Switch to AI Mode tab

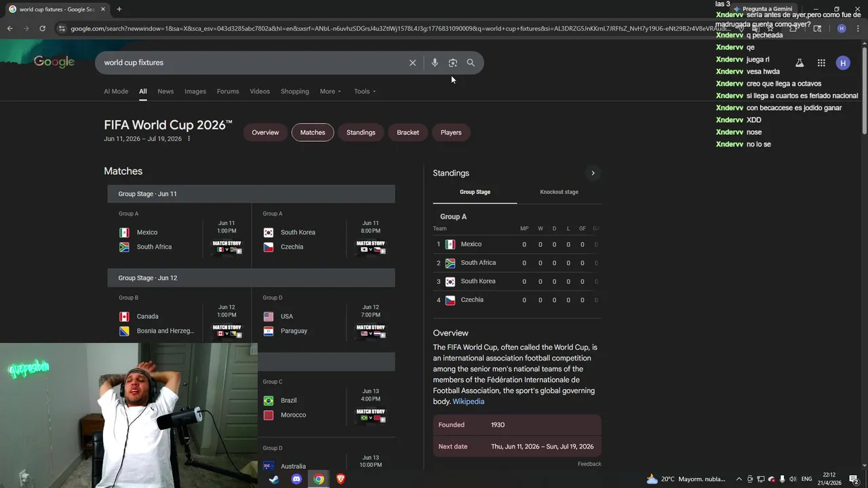pos(116,91)
